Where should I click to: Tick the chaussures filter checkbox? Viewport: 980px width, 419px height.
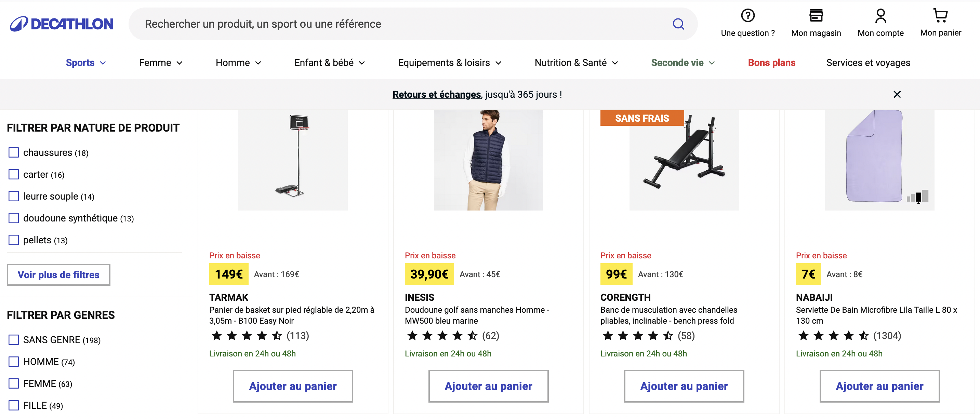click(x=14, y=152)
